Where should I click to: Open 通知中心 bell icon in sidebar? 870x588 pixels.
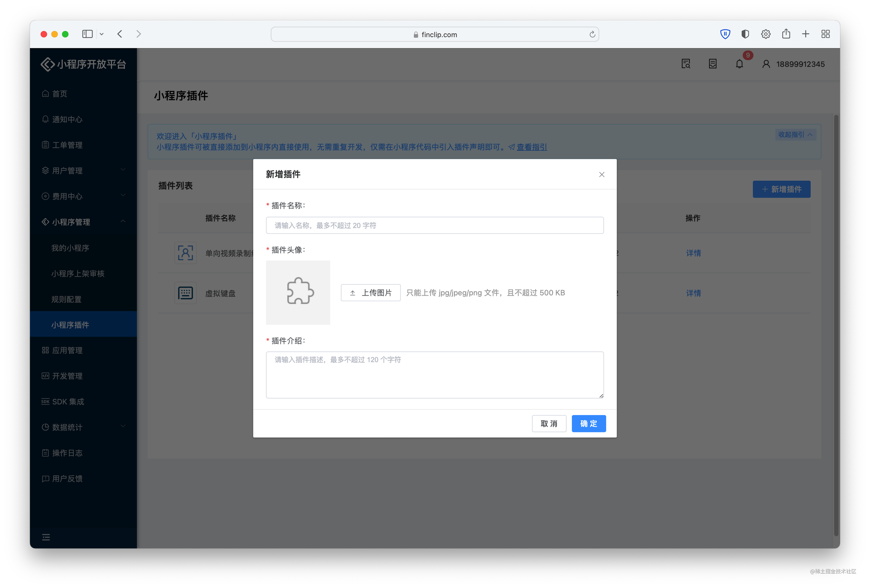click(x=45, y=119)
